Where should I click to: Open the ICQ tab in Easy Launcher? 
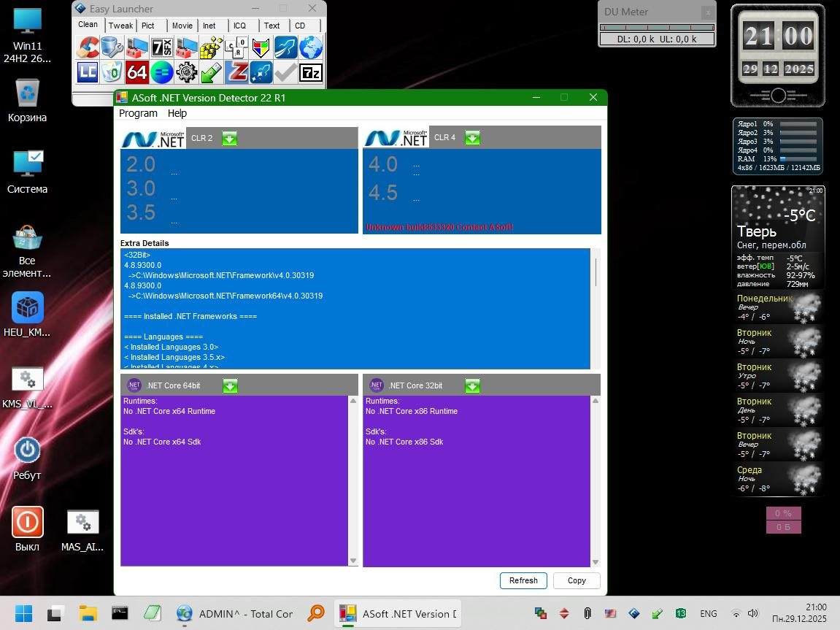coord(239,25)
